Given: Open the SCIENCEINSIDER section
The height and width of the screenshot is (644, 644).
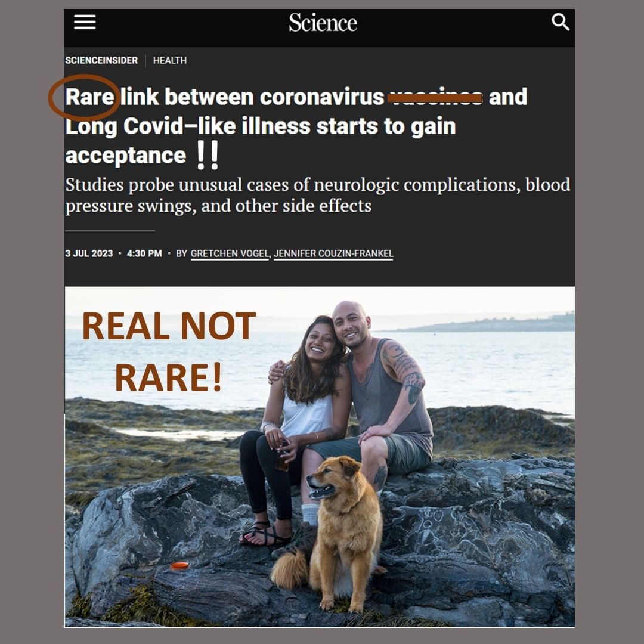Looking at the screenshot, I should coord(101,60).
